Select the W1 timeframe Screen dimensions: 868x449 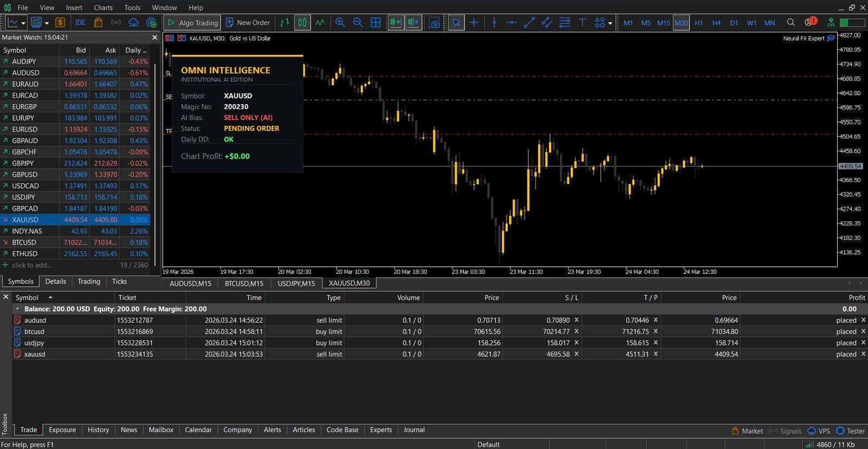[x=751, y=23]
